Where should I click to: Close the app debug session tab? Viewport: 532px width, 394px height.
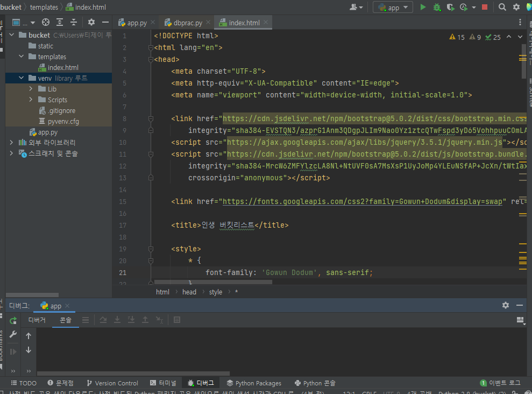(67, 306)
